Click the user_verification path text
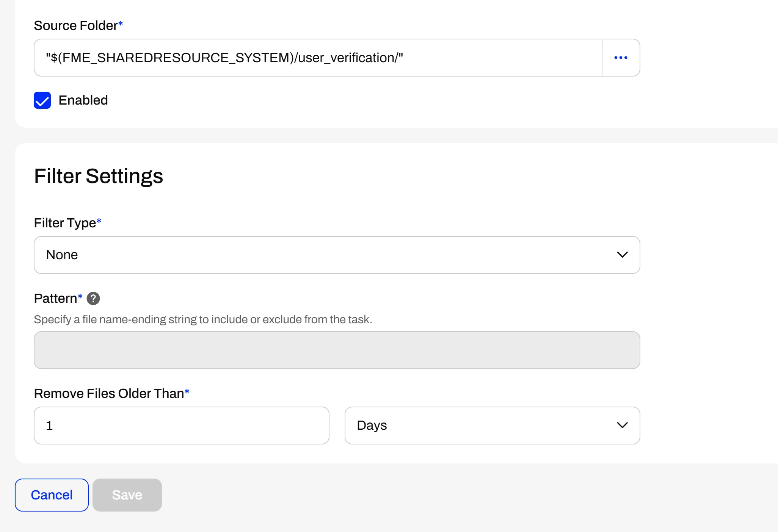Screen dimensions: 778x532 tap(347, 58)
